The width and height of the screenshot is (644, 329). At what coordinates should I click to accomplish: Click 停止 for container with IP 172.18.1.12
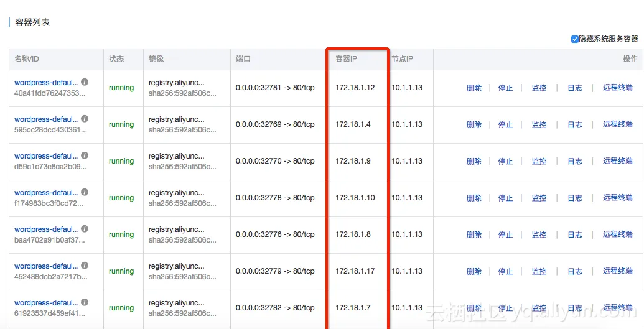coord(505,88)
